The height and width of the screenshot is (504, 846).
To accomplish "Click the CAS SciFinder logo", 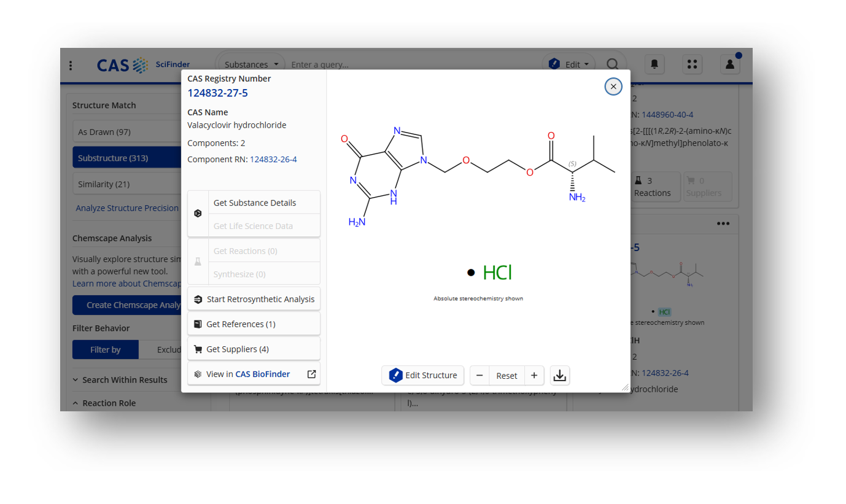I will click(143, 64).
